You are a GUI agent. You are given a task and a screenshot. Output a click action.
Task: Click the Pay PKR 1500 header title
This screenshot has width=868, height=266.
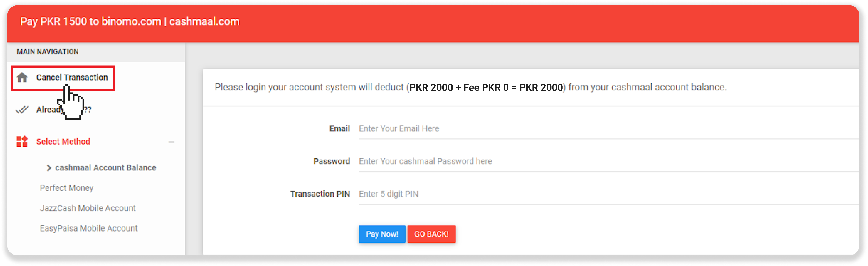tap(130, 22)
